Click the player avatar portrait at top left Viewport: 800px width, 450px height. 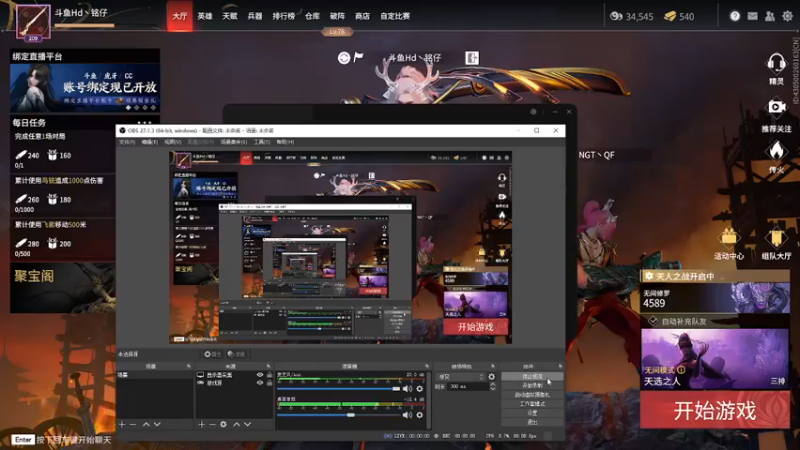[33, 21]
